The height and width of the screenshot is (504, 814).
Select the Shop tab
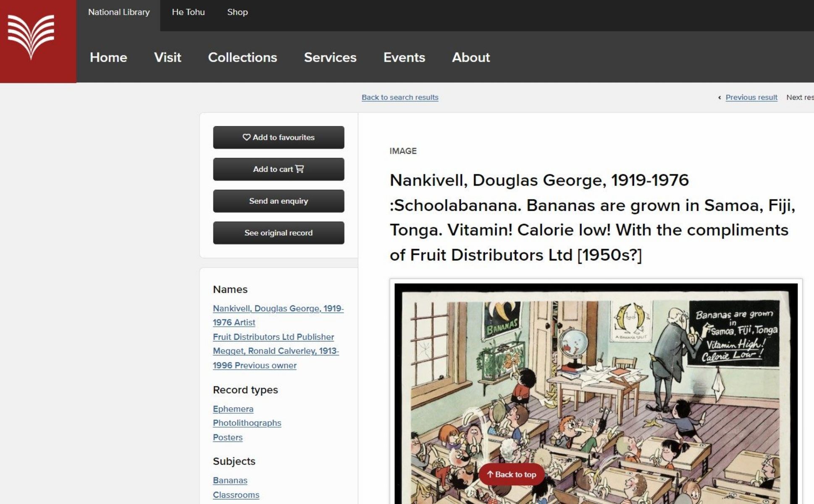coord(237,12)
